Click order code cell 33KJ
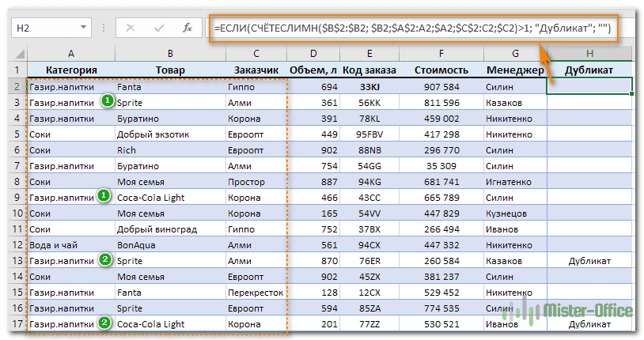Screen dimensions: 644x340 pyautogui.click(x=369, y=86)
